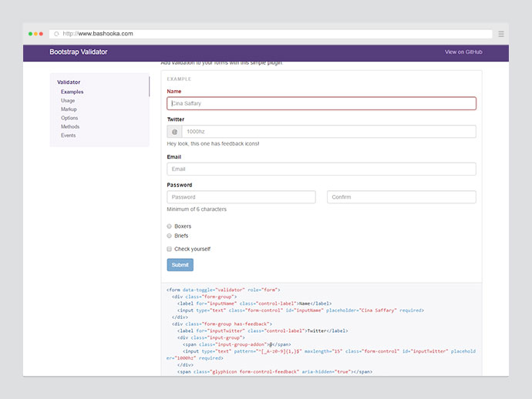Click the yellow window dot
Image resolution: width=532 pixels, height=399 pixels.
coord(35,34)
